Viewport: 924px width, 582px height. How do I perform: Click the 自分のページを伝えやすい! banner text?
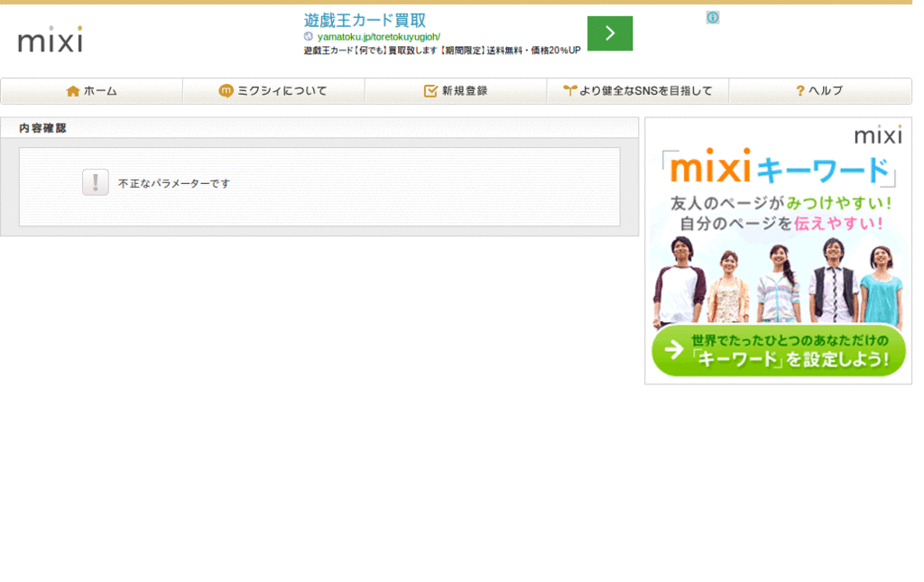click(781, 224)
